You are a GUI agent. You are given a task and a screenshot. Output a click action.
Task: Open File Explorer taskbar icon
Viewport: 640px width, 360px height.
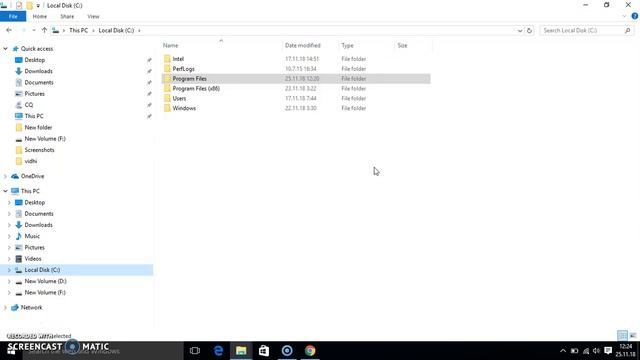click(241, 351)
